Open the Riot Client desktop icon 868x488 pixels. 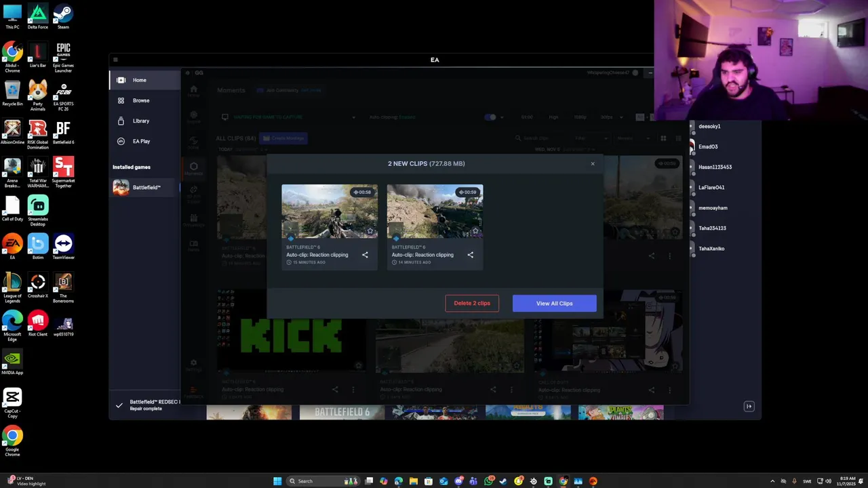click(38, 324)
